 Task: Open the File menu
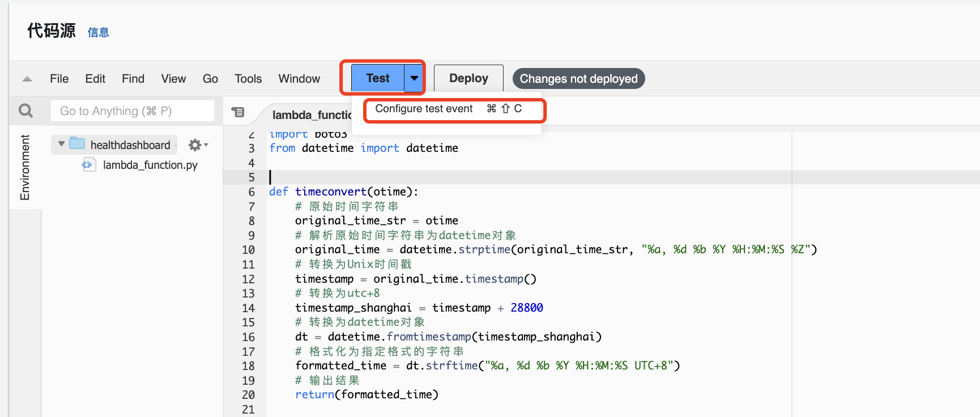tap(59, 79)
